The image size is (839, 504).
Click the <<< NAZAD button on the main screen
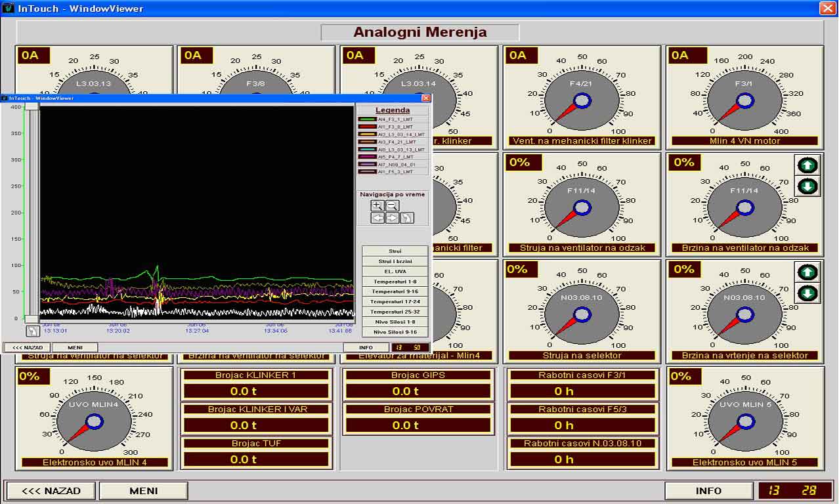click(51, 491)
